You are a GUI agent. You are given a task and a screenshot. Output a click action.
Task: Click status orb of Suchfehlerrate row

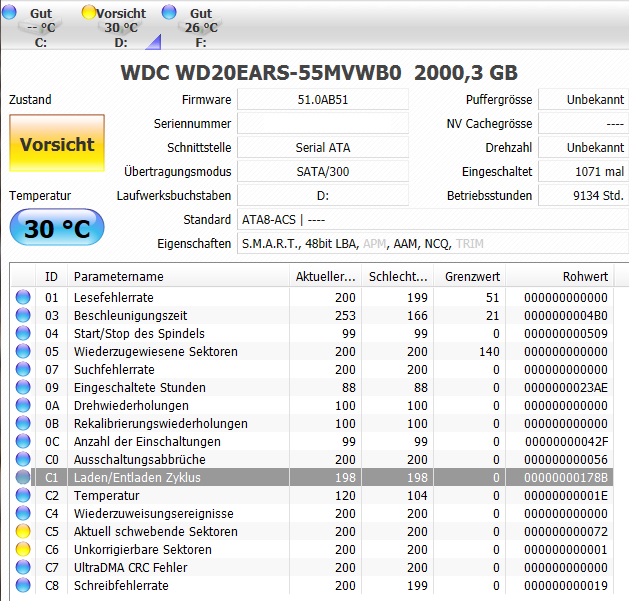[x=23, y=369]
